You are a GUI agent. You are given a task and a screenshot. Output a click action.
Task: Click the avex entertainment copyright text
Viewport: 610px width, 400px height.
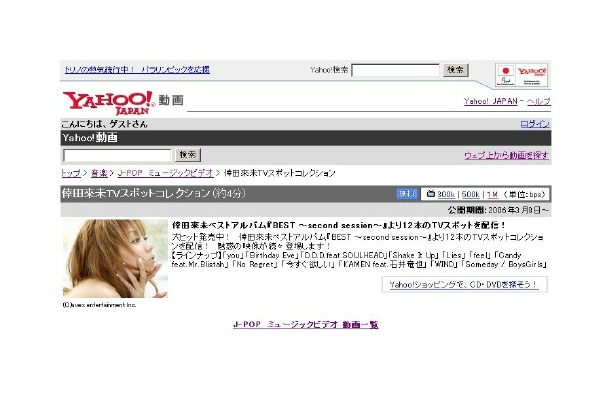(x=99, y=305)
